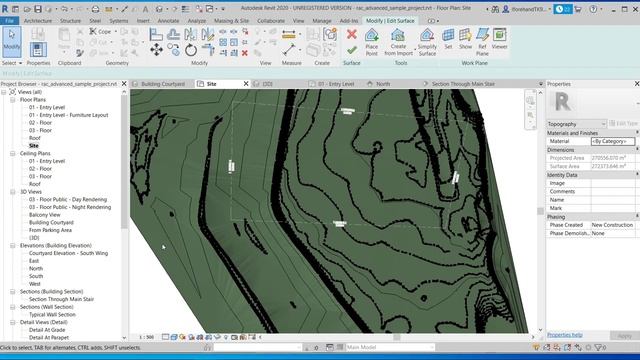The width and height of the screenshot is (640, 360).
Task: Open the work plane Viewer
Action: click(499, 39)
